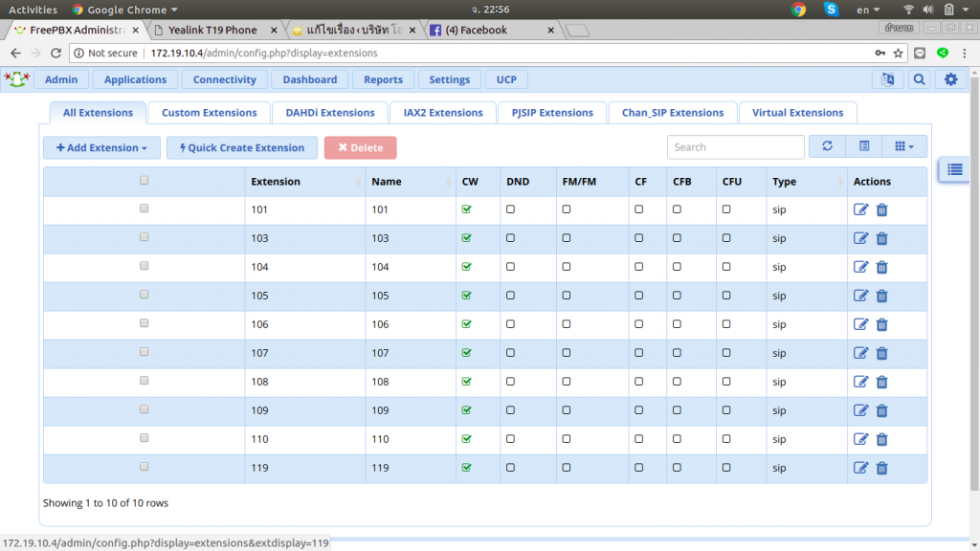Sort table by Type column

click(x=806, y=182)
